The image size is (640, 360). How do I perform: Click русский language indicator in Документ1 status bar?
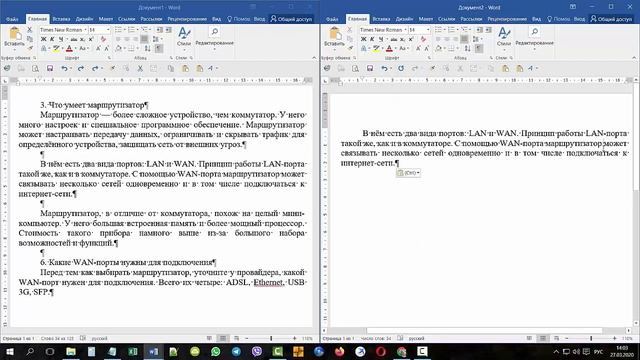[x=99, y=338]
